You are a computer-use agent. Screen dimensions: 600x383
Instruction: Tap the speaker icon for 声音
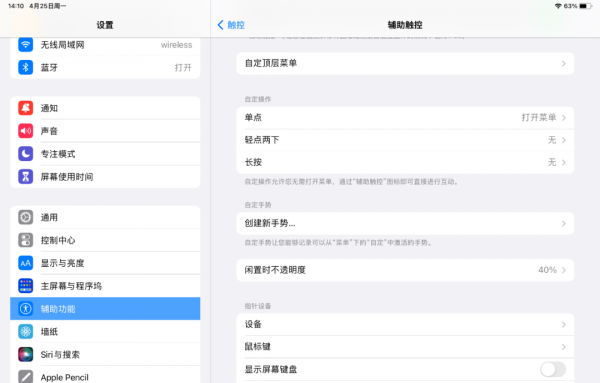pos(26,131)
